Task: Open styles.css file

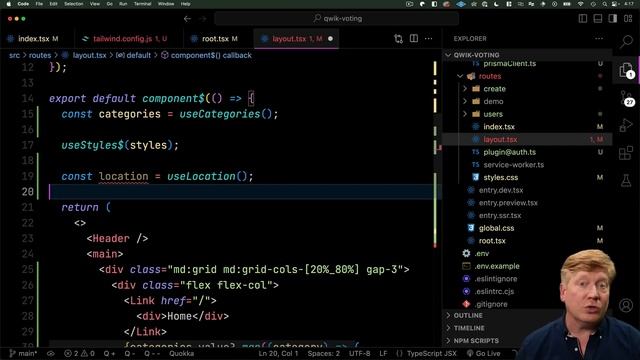Action: click(x=500, y=178)
